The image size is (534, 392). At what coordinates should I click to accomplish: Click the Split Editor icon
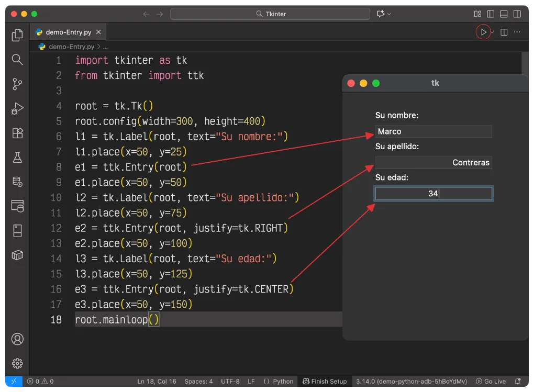[x=504, y=32]
